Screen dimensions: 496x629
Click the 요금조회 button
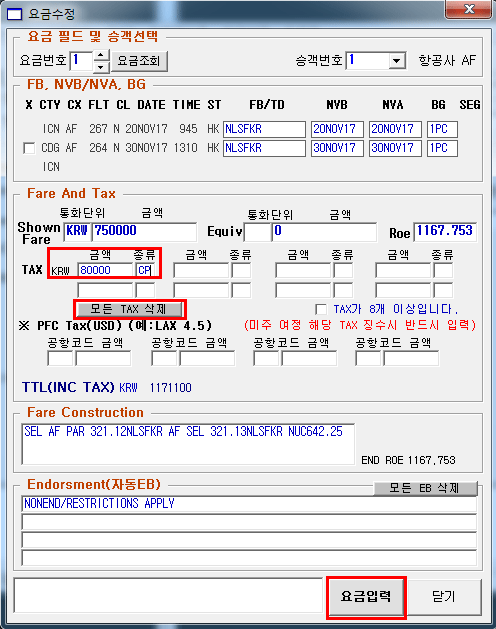[139, 61]
